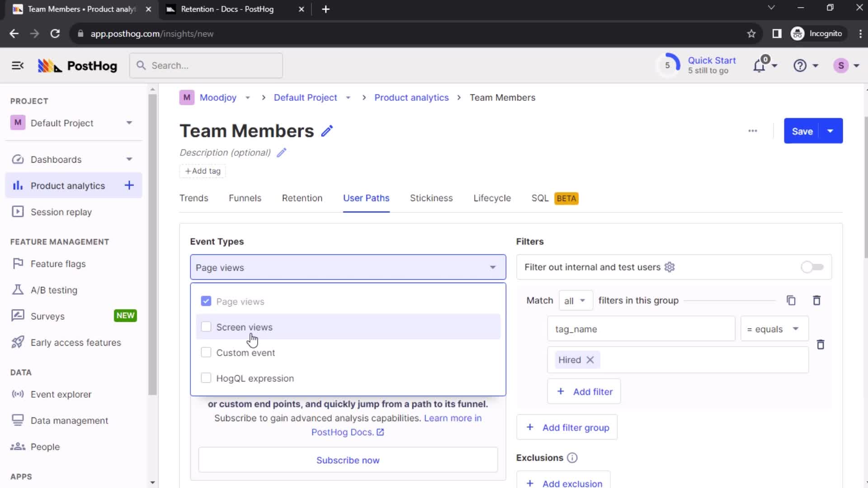Click Subscribe now button
The width and height of the screenshot is (868, 488).
pos(348,460)
